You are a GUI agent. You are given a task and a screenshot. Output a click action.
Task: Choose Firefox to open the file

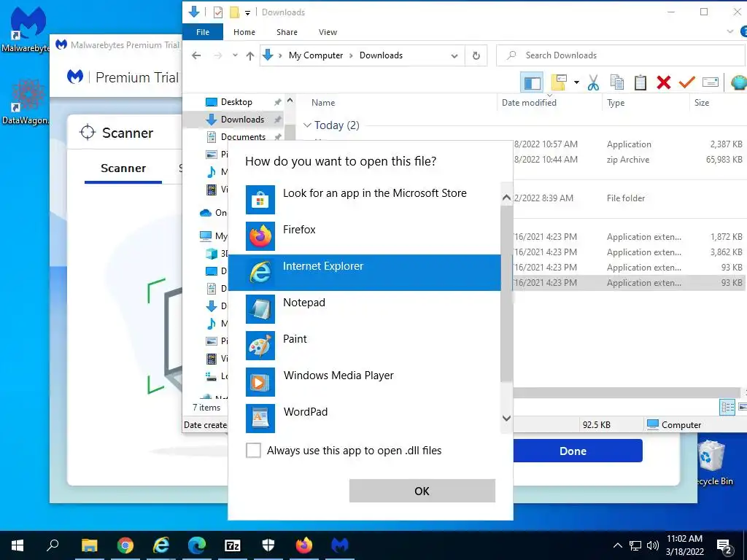click(365, 236)
